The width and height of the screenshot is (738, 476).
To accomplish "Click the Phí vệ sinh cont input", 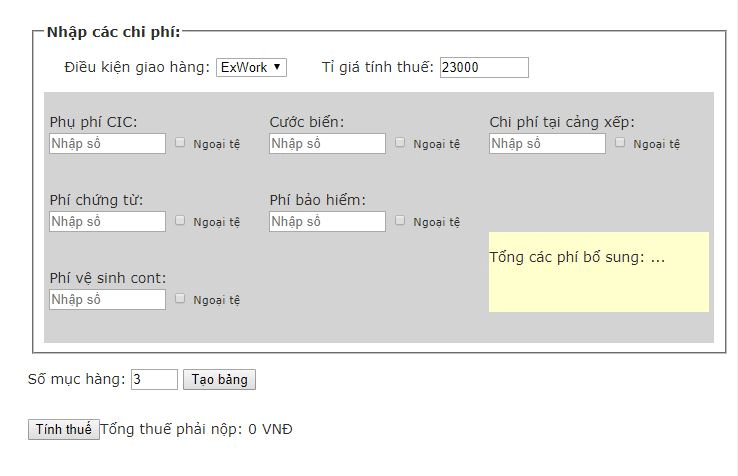I will tap(107, 300).
